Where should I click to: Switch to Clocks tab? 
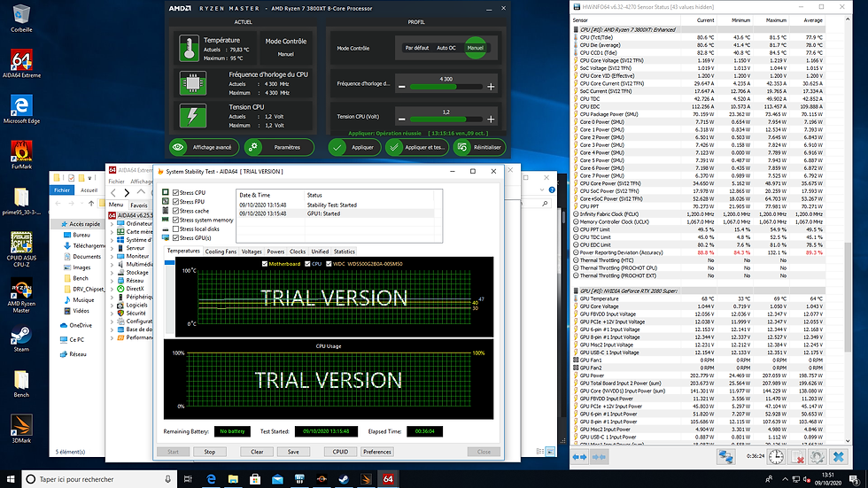coord(298,252)
